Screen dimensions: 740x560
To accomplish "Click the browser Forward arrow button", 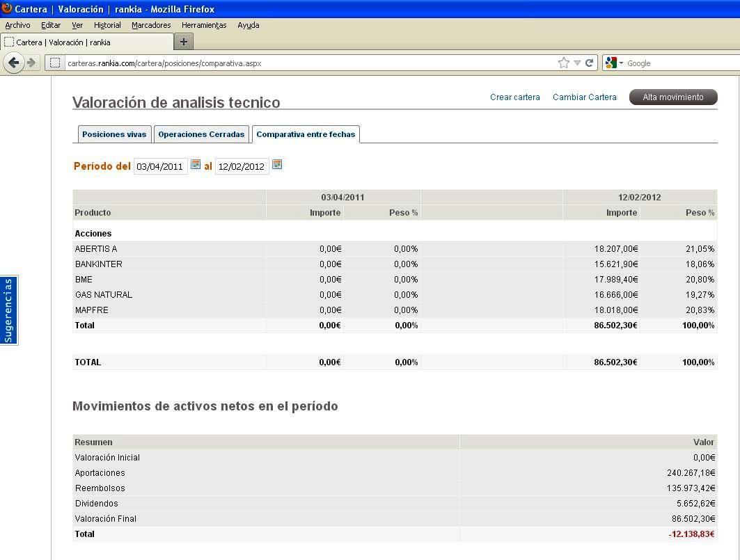I will (x=31, y=63).
